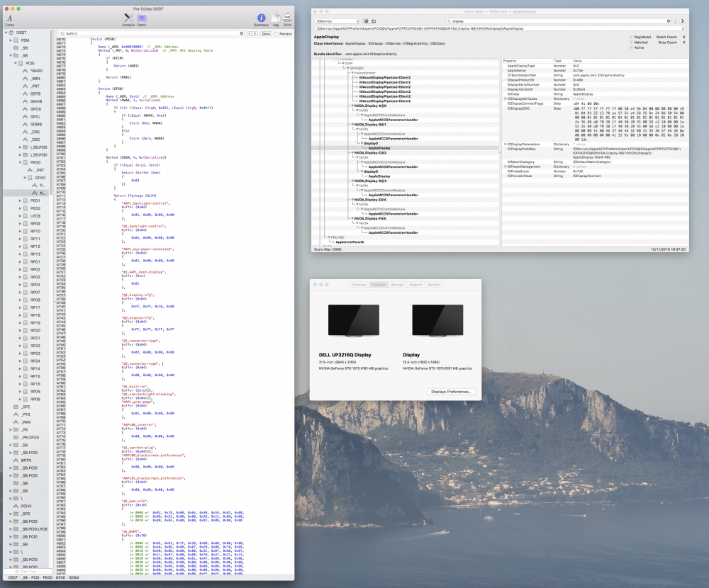Expand IODisplayParameters dictionary row
709x588 pixels.
(x=506, y=145)
